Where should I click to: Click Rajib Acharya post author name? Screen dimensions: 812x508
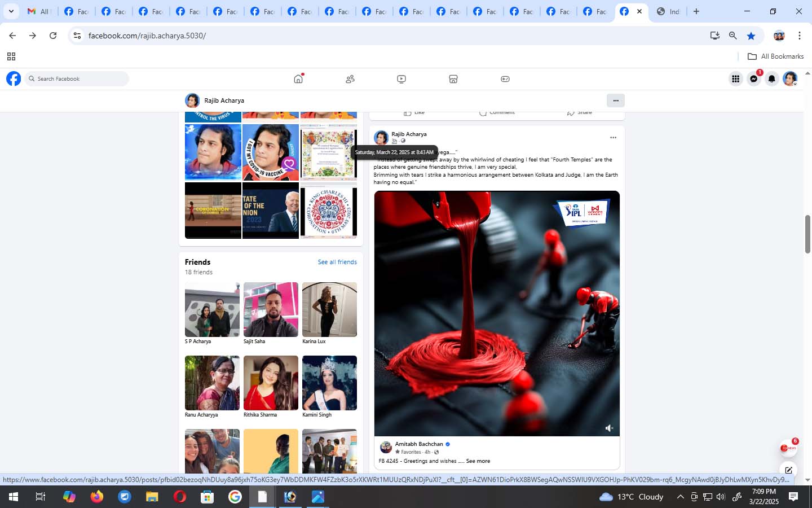[x=409, y=134]
